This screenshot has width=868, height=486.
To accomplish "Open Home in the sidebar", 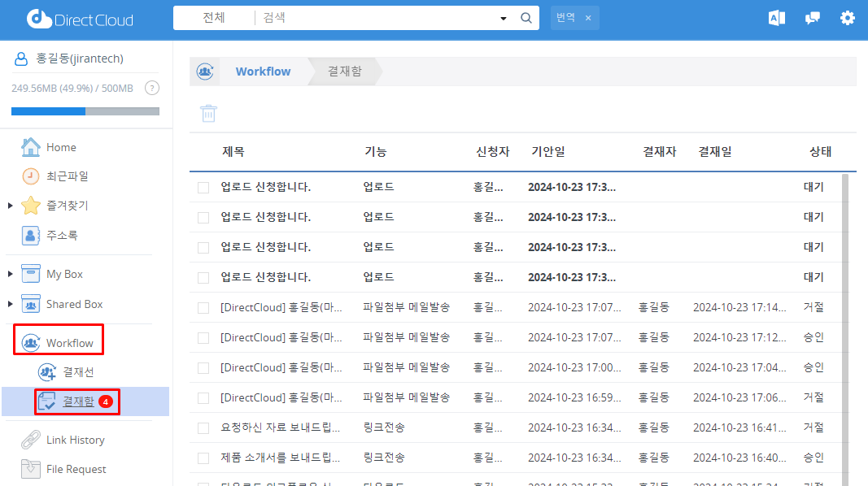I will [x=62, y=148].
